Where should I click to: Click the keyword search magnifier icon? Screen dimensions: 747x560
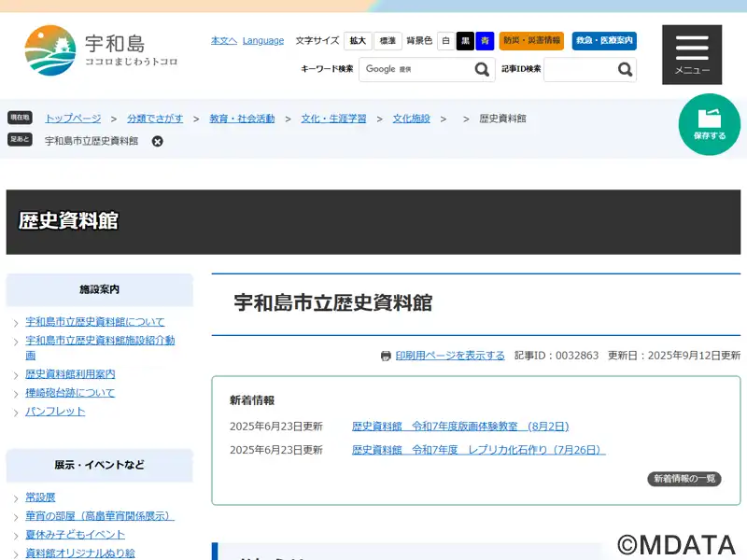[x=482, y=69]
